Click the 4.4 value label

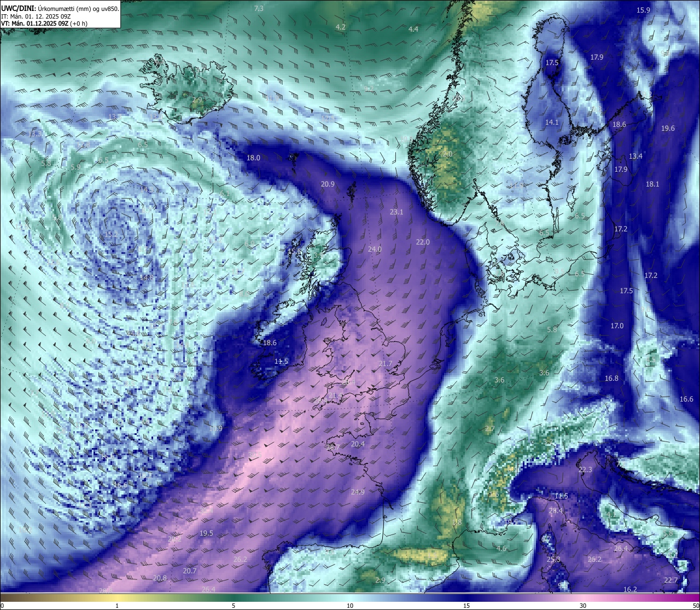click(413, 29)
